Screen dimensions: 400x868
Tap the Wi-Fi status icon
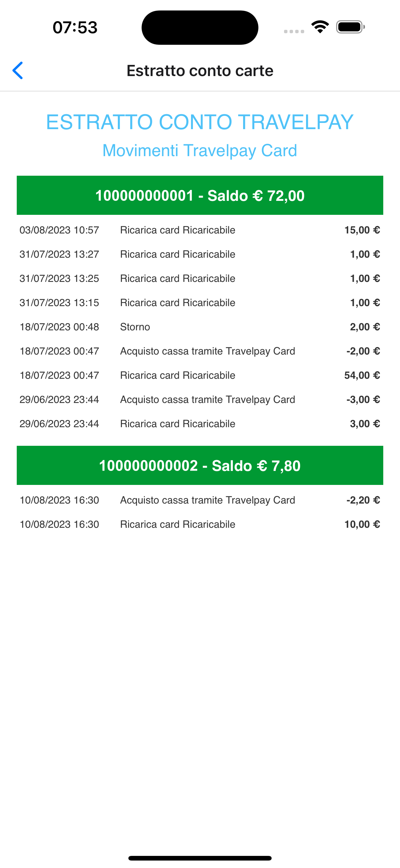(320, 27)
